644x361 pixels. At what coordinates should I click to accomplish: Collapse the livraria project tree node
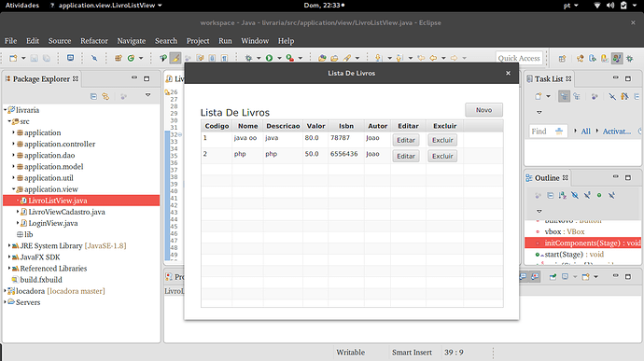tap(6, 110)
